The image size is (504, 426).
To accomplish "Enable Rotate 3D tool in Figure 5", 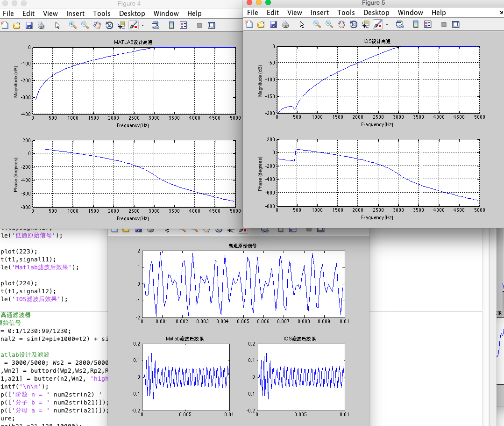I will pos(354,24).
